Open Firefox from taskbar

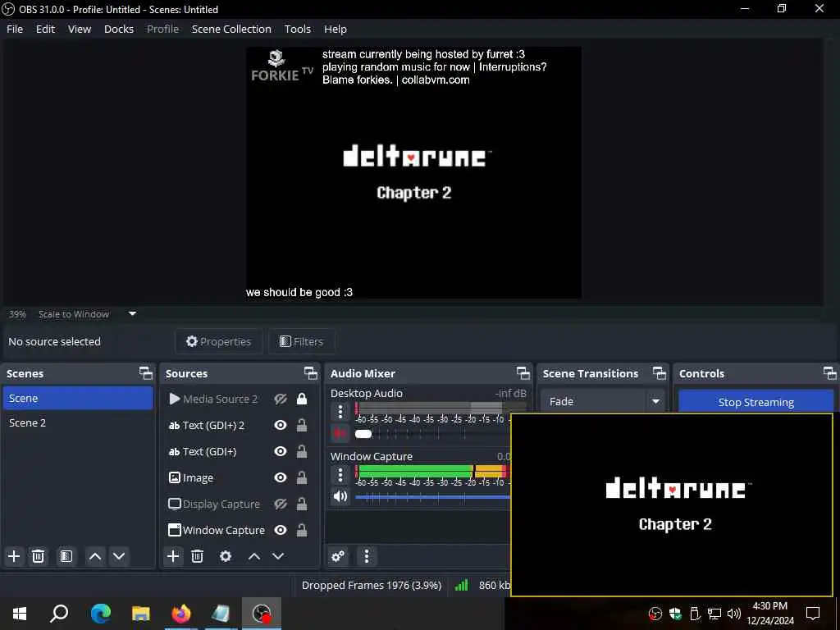tap(181, 614)
